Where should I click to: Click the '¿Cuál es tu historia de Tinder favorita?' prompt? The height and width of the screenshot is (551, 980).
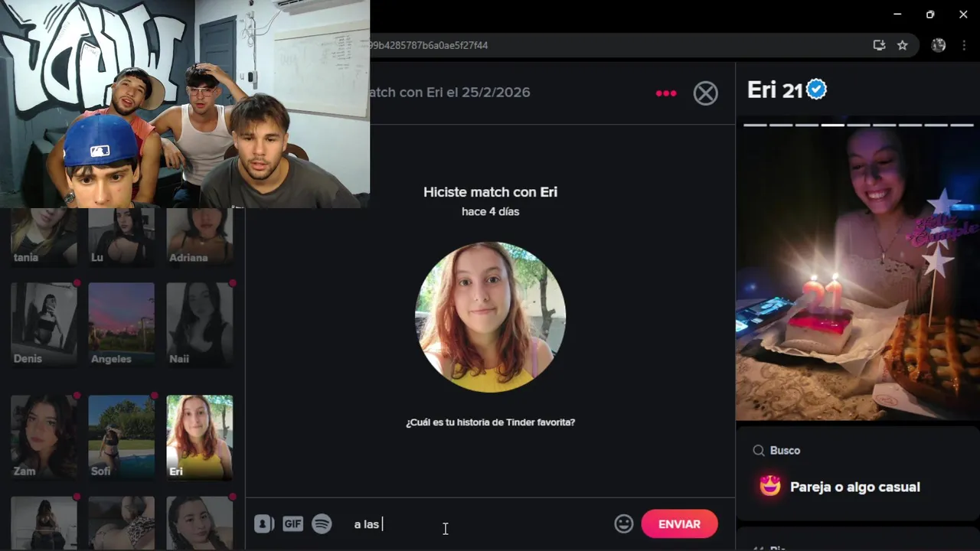tap(490, 422)
